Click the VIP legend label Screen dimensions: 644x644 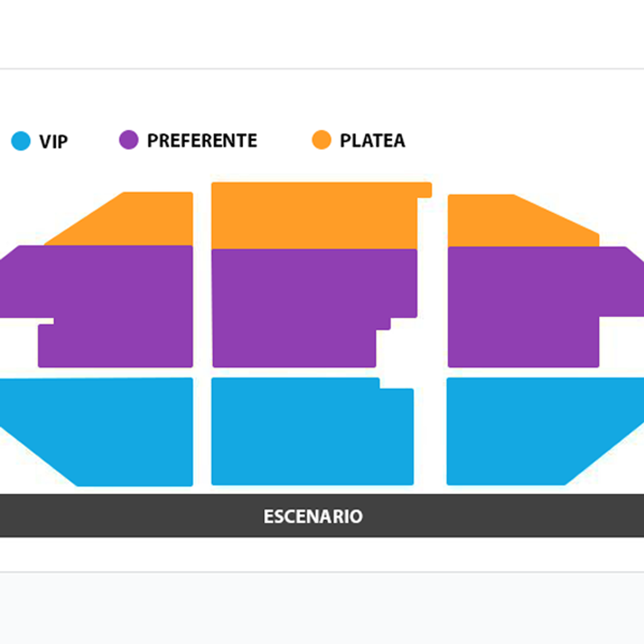click(53, 141)
